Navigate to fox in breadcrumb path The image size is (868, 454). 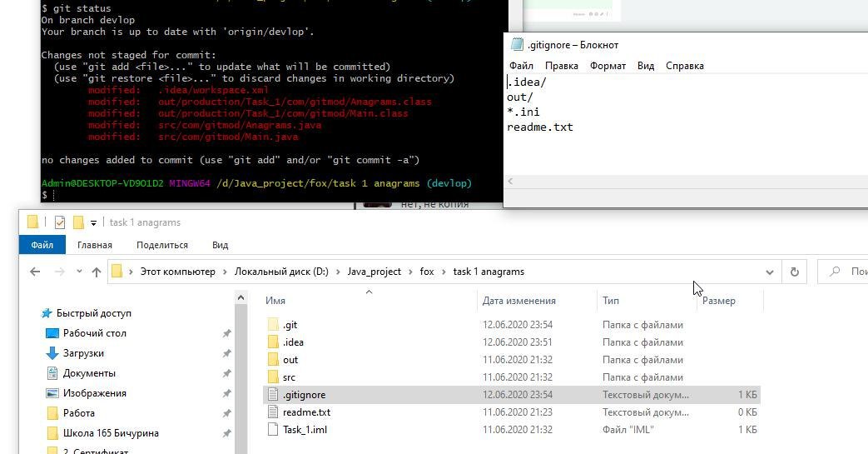click(x=427, y=272)
